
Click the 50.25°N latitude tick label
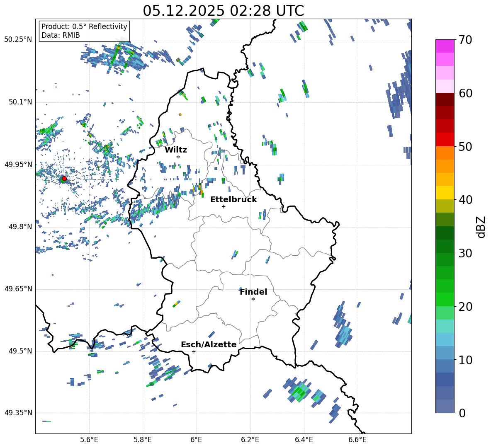(x=18, y=39)
